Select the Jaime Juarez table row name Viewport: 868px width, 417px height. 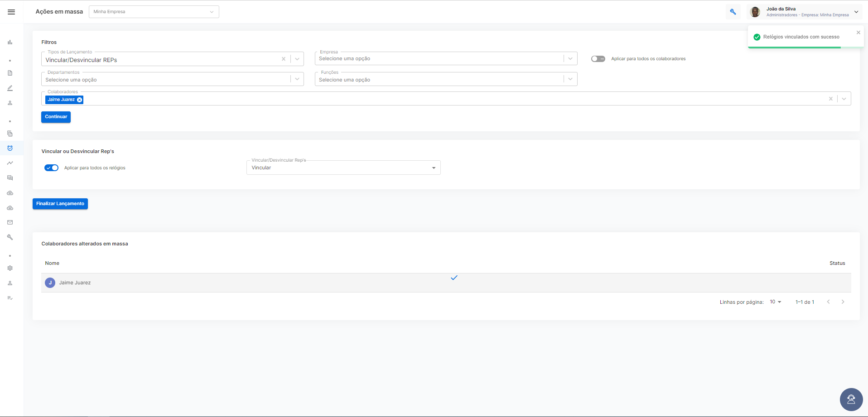(x=75, y=283)
